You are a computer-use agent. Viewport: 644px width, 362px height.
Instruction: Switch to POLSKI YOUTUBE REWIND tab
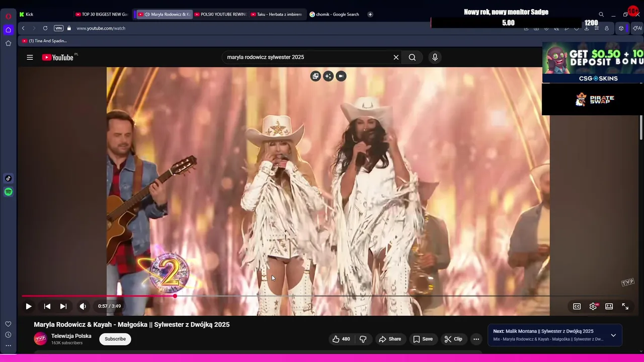pos(220,15)
